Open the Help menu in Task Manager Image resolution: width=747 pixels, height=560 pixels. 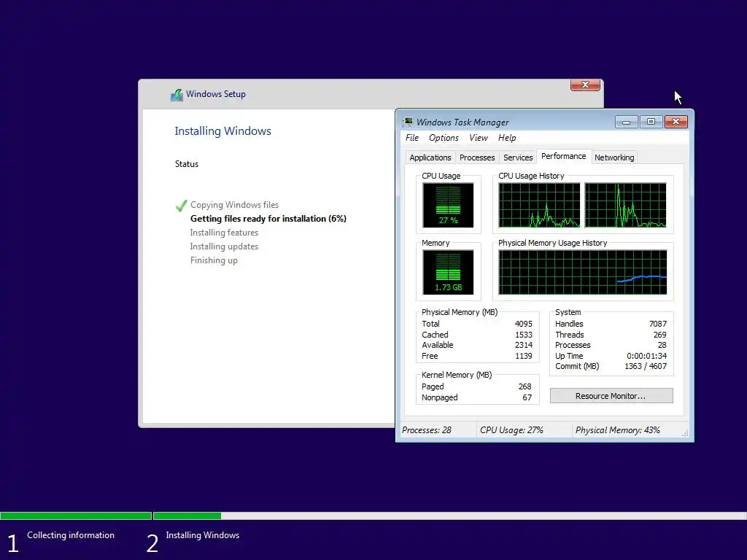tap(507, 138)
